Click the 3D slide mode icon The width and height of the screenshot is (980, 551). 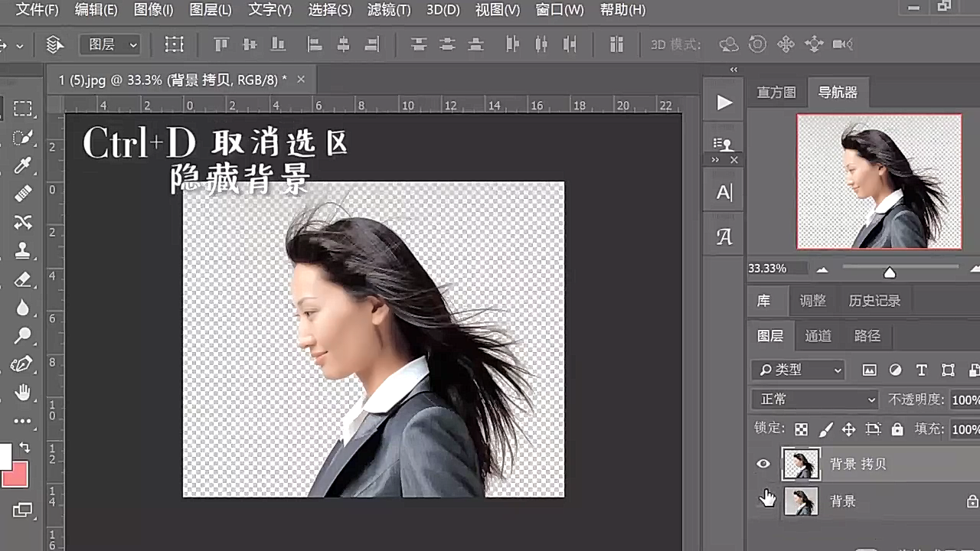point(814,44)
